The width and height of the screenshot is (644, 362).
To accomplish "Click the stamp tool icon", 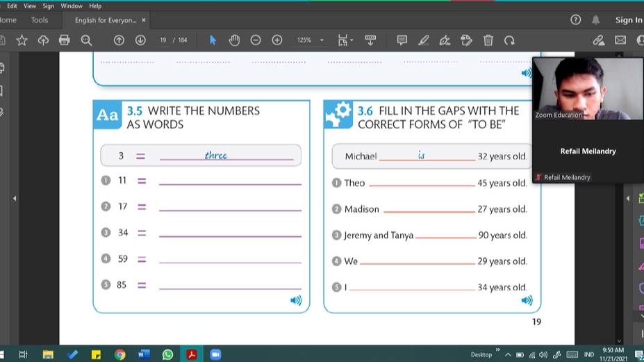I will coord(467,40).
